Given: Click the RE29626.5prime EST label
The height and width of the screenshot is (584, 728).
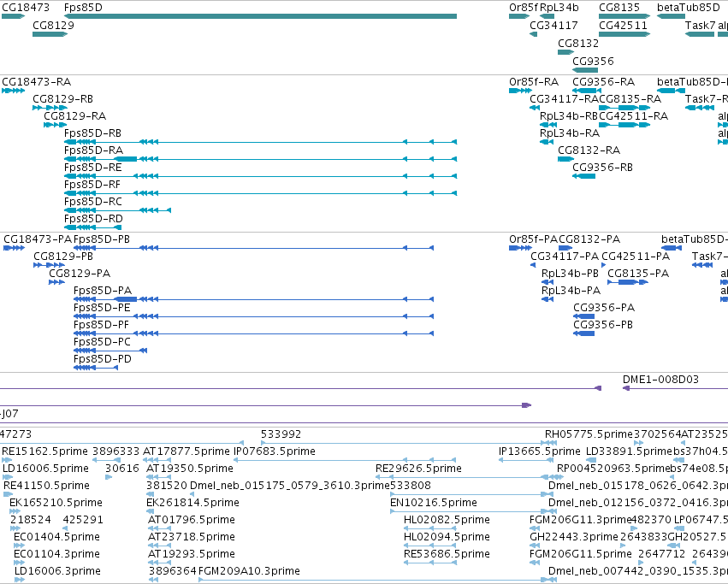Looking at the screenshot, I should click(419, 469).
